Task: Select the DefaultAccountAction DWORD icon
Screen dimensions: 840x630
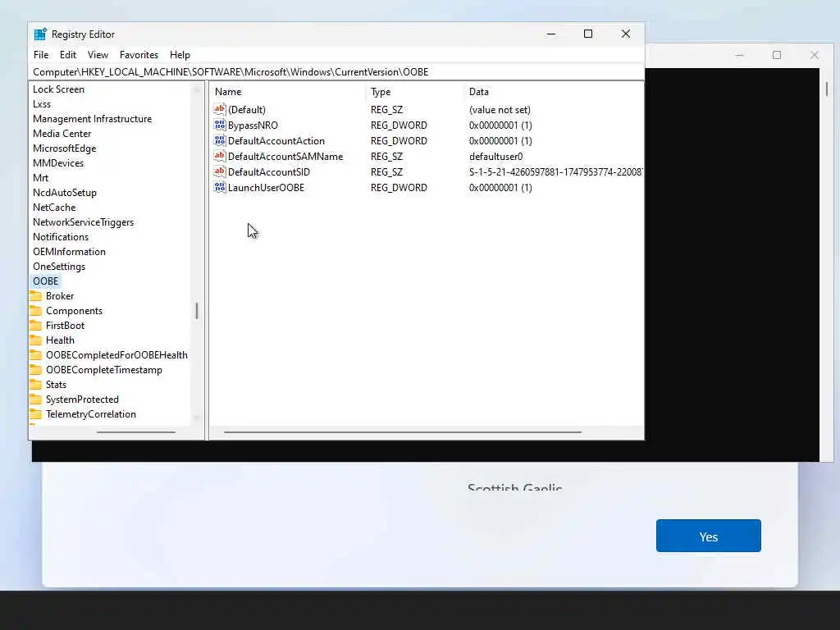Action: 220,140
